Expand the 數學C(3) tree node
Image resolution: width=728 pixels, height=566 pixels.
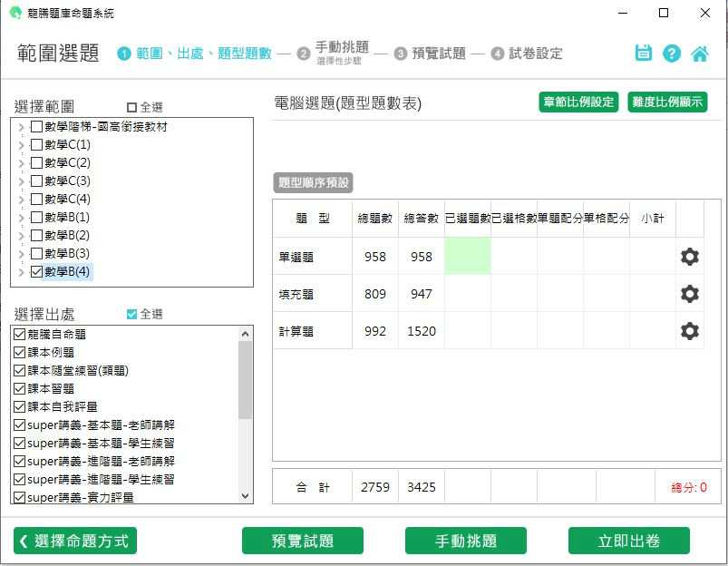(x=21, y=181)
